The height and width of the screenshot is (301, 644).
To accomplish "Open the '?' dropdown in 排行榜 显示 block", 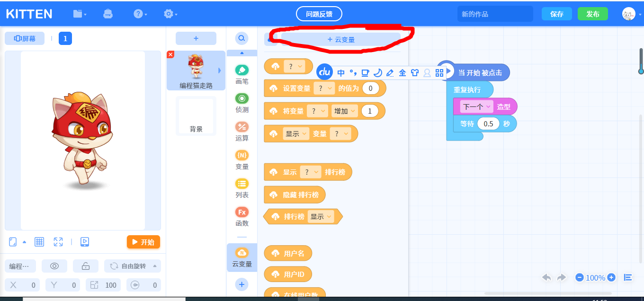I will pyautogui.click(x=311, y=172).
